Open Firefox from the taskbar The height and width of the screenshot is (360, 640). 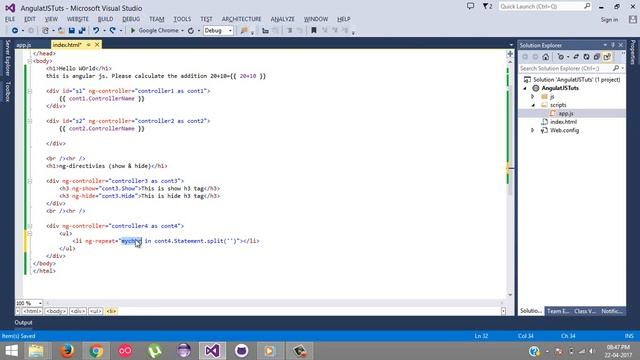tap(67, 351)
